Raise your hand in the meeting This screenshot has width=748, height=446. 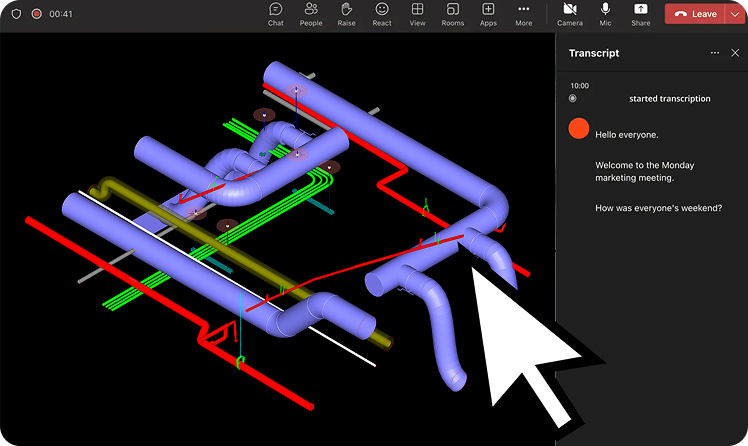(x=347, y=14)
